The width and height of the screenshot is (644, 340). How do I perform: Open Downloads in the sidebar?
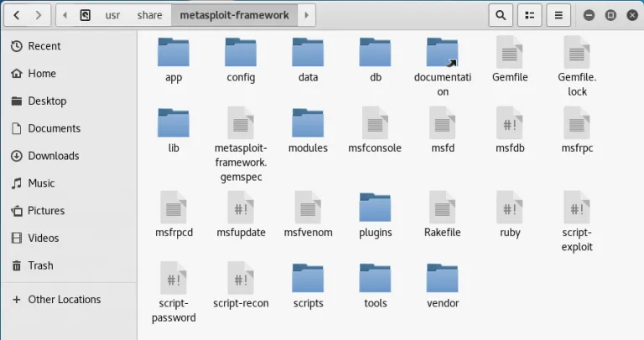tap(53, 156)
